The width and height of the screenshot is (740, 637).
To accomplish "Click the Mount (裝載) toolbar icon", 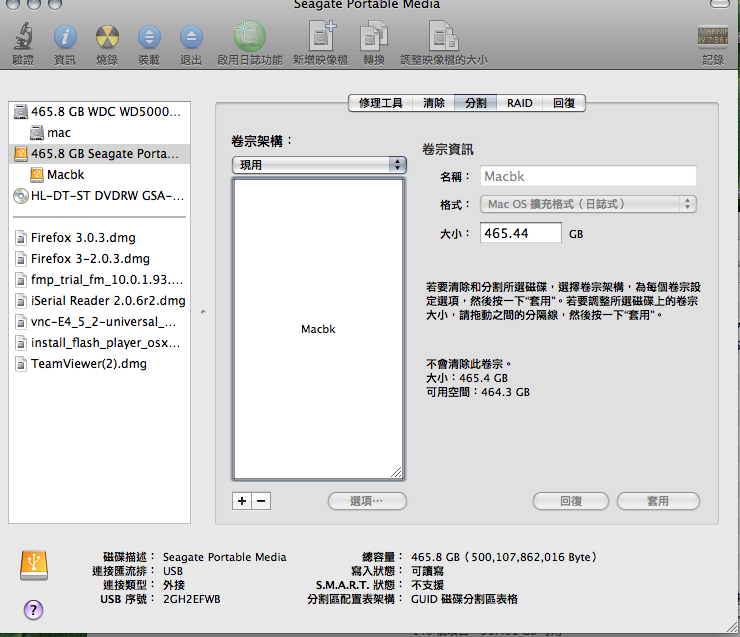I will click(x=149, y=37).
